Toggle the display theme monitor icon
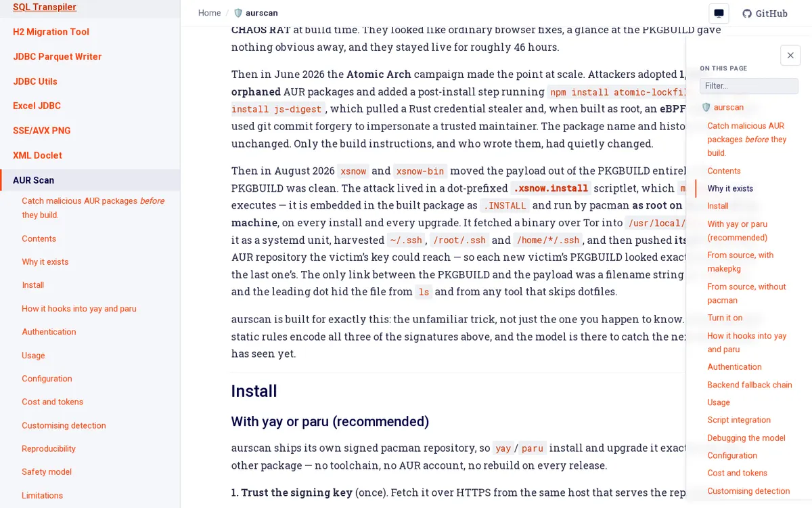 (719, 14)
